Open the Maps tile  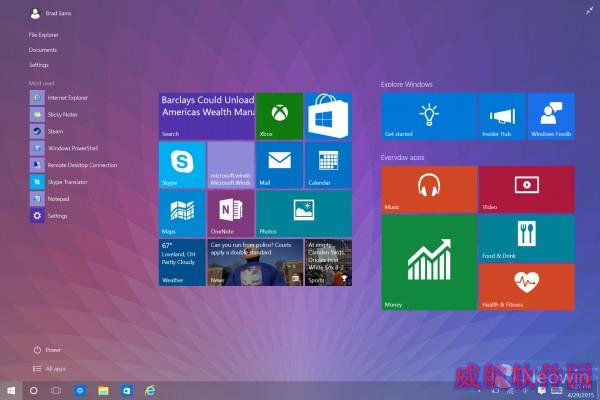tap(182, 214)
